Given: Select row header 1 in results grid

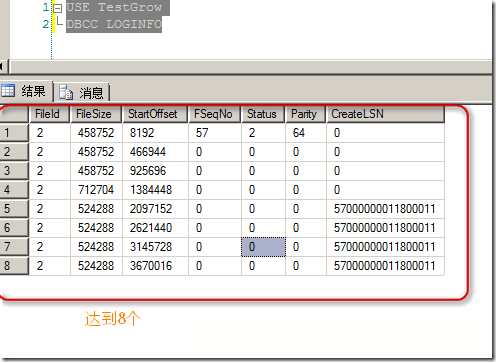Looking at the screenshot, I should click(x=14, y=133).
